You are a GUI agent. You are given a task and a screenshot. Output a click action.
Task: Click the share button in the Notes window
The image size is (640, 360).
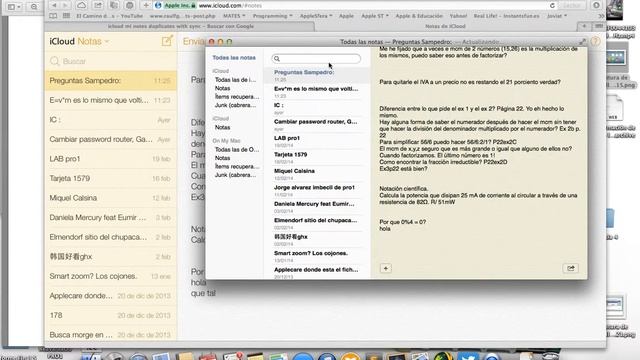[x=571, y=268]
